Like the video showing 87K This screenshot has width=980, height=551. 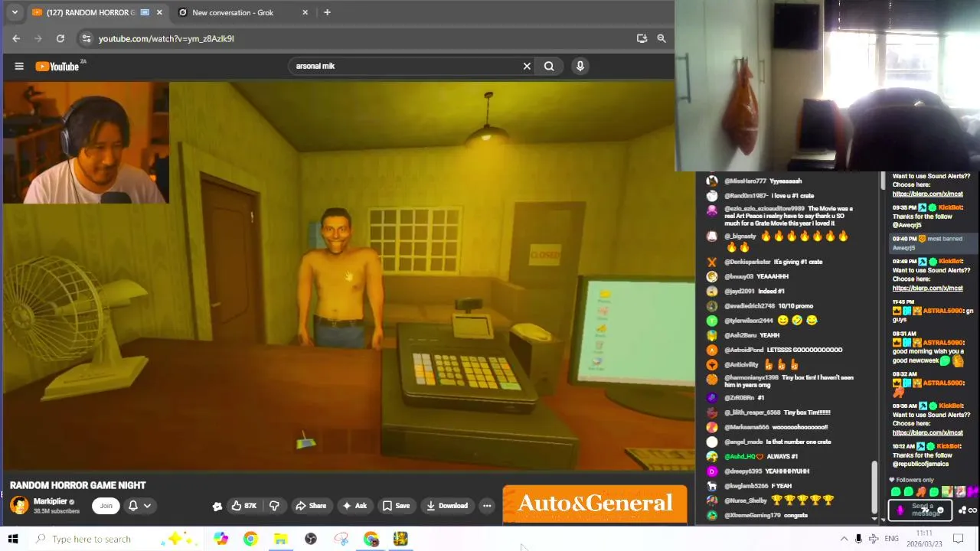pyautogui.click(x=244, y=506)
